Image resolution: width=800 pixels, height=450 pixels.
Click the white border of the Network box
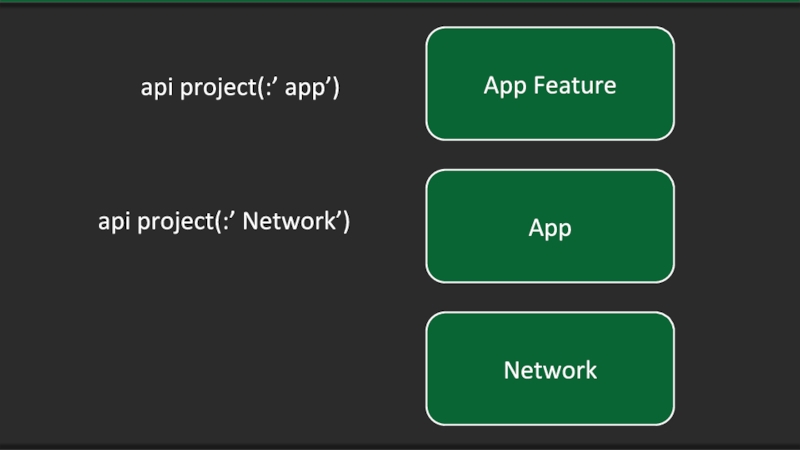click(550, 313)
